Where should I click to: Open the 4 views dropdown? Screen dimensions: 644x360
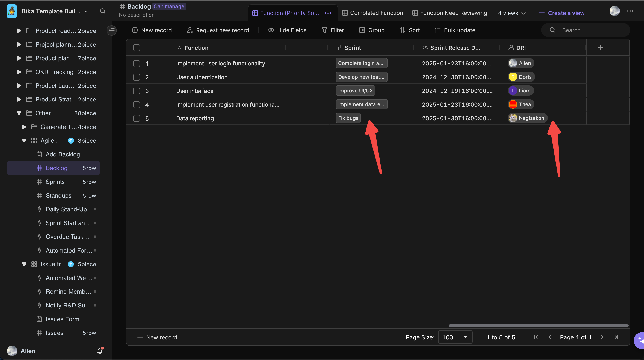512,13
